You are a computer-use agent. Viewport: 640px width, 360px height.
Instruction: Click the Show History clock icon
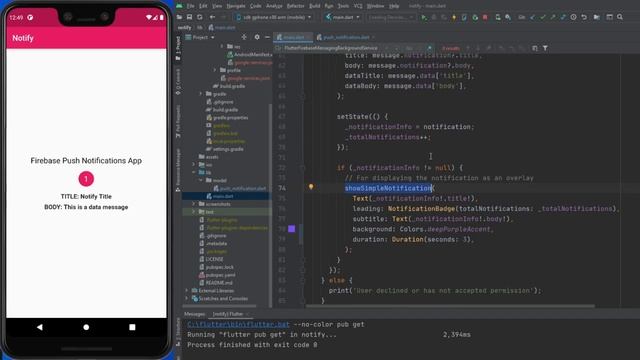(573, 17)
